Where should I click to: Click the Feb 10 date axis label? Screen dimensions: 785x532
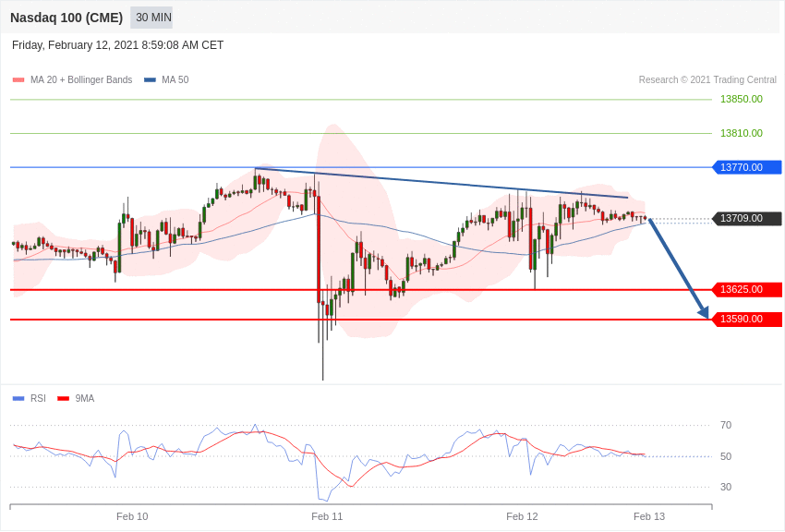tap(132, 516)
